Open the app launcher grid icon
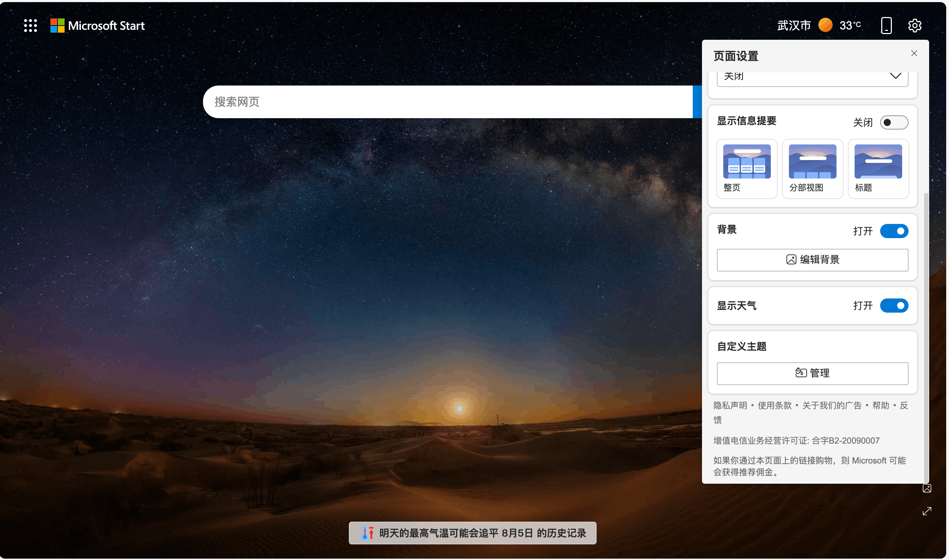The height and width of the screenshot is (560, 949). point(31,26)
